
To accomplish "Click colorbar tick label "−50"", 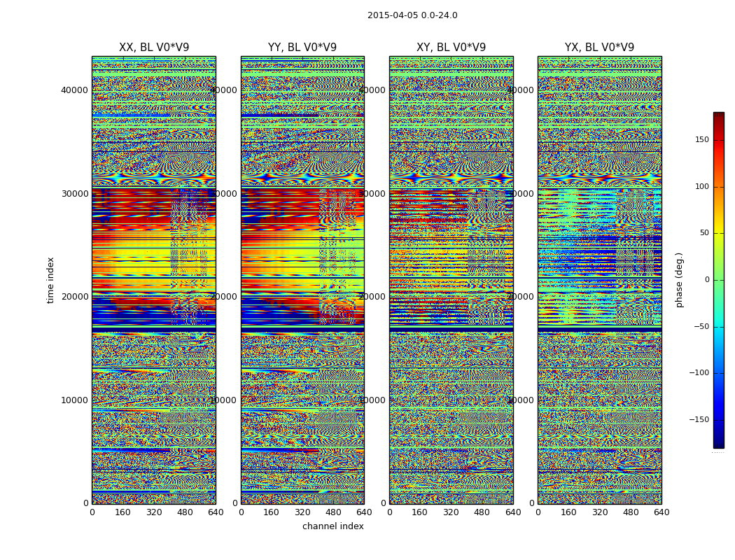I will (x=701, y=326).
